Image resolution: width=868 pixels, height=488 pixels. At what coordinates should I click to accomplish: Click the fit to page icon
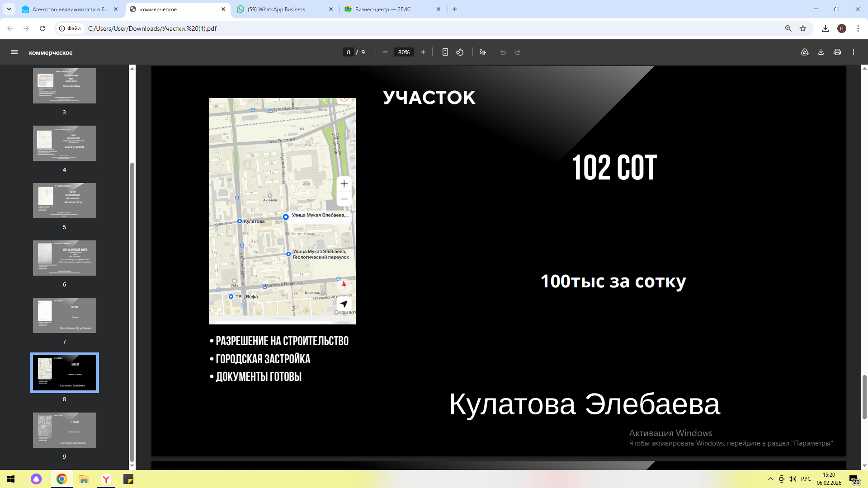[x=445, y=52]
